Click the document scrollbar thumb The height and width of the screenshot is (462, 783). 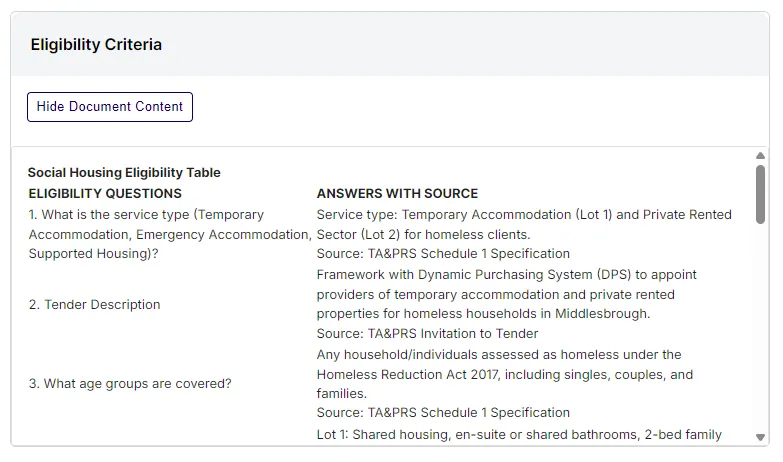pos(760,194)
